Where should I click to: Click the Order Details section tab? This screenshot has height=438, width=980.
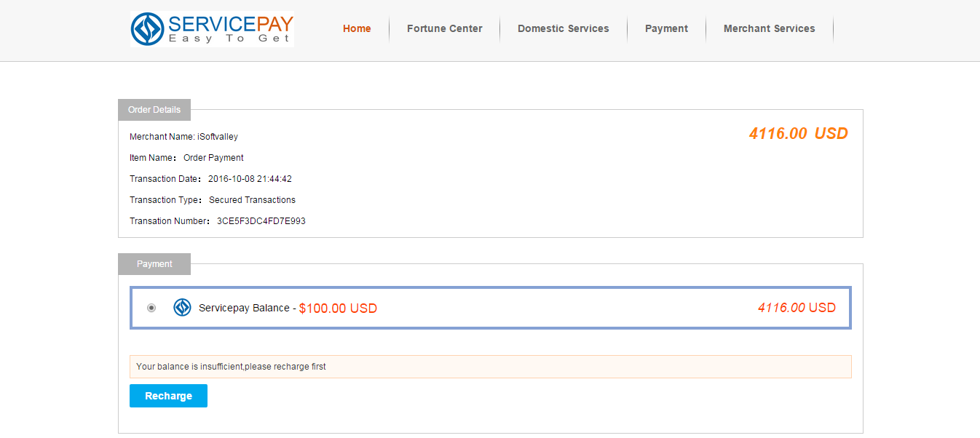coord(154,110)
